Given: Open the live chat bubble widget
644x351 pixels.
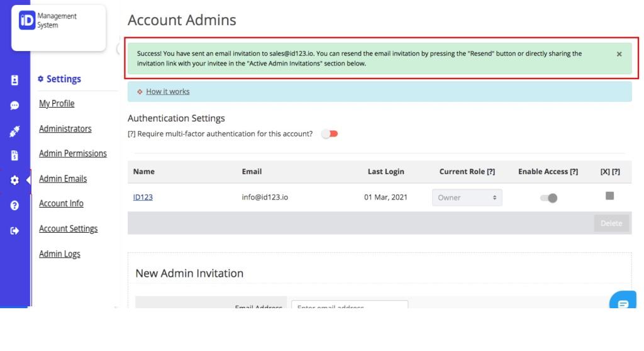Looking at the screenshot, I should click(x=623, y=301).
